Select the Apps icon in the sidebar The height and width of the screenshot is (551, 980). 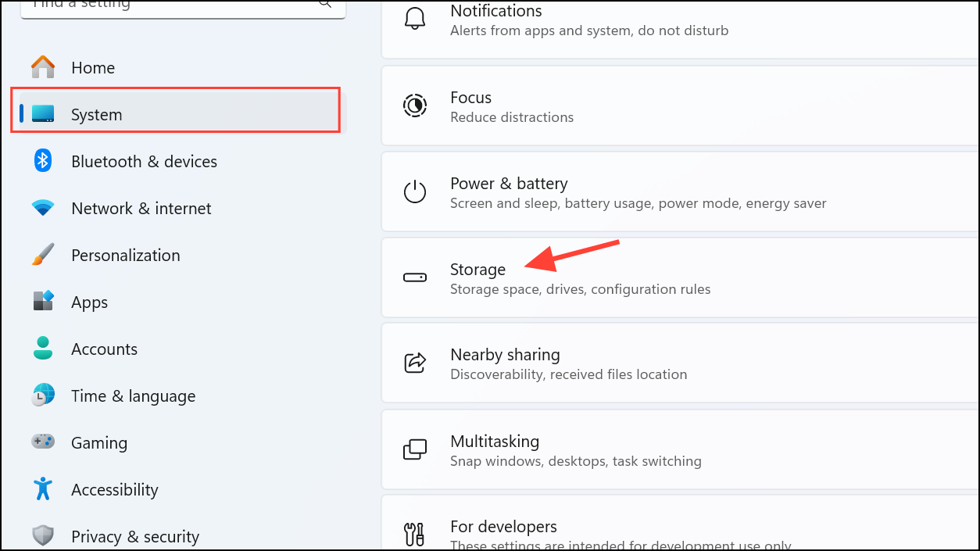coord(42,302)
